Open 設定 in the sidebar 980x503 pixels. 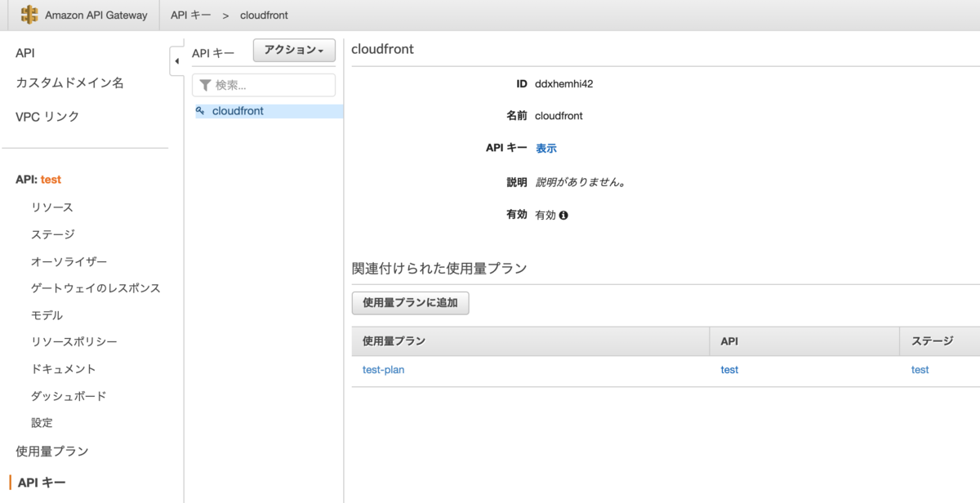[42, 423]
